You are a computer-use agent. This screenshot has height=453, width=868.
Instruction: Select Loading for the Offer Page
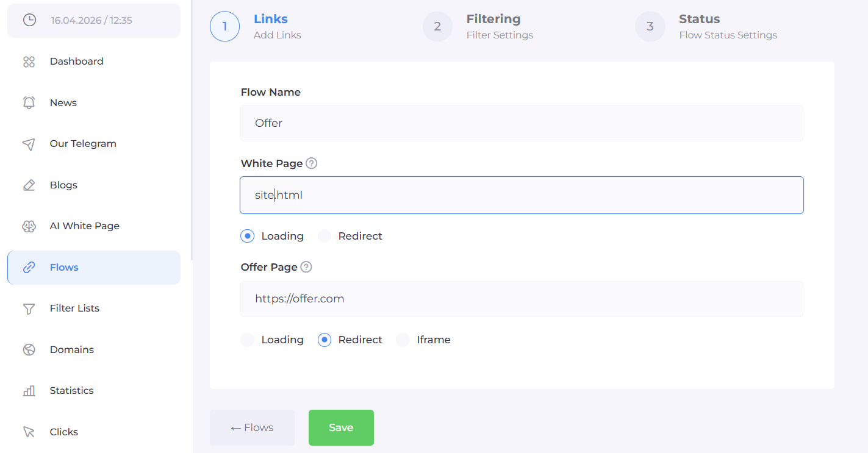247,340
